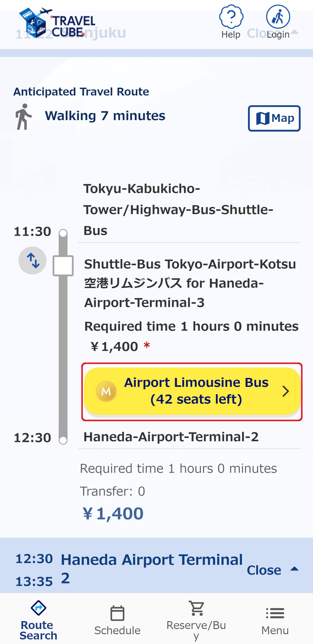Tap the Route Search diamond icon

tap(38, 608)
